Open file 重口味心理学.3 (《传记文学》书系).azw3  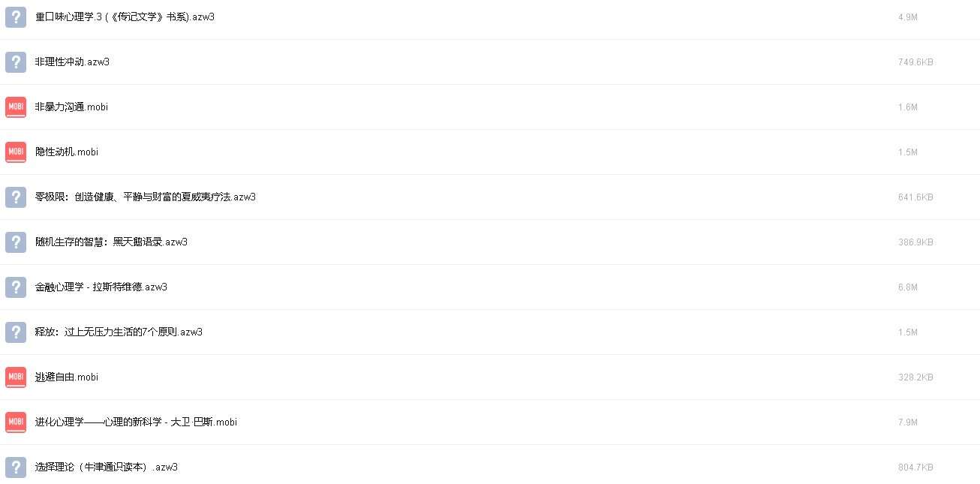click(x=125, y=17)
